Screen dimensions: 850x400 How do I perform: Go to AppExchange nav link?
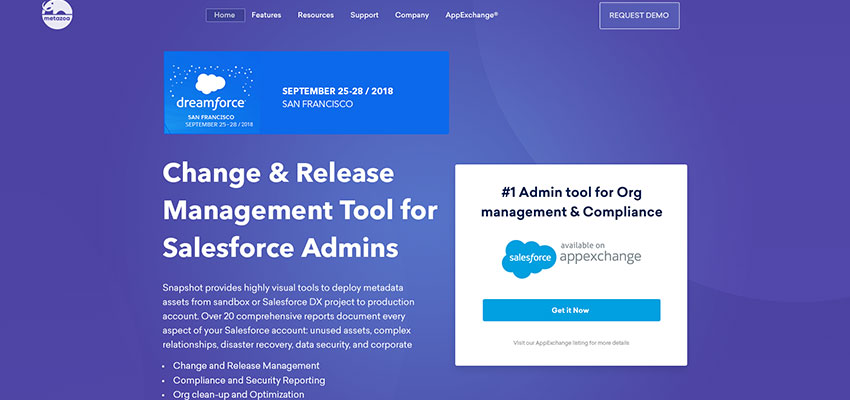click(472, 15)
